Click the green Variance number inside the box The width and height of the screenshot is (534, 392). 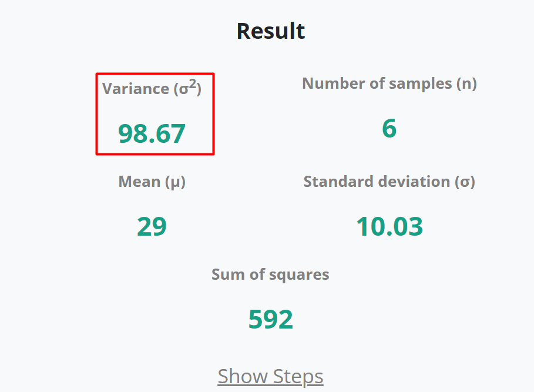click(152, 133)
